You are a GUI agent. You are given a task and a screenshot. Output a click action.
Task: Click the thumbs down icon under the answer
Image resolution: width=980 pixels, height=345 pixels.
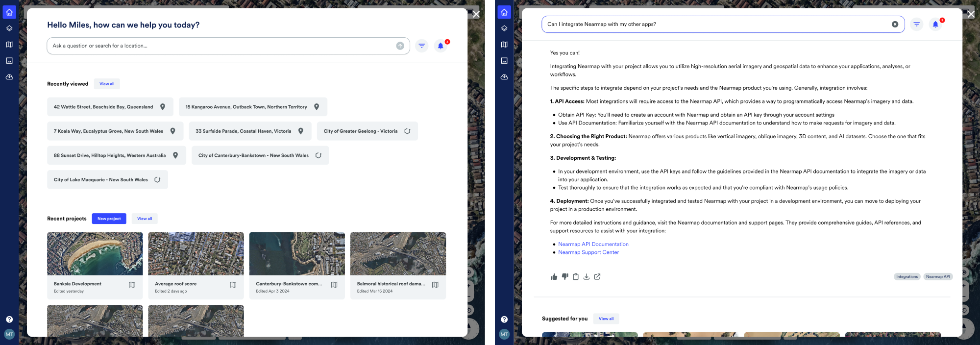(565, 277)
